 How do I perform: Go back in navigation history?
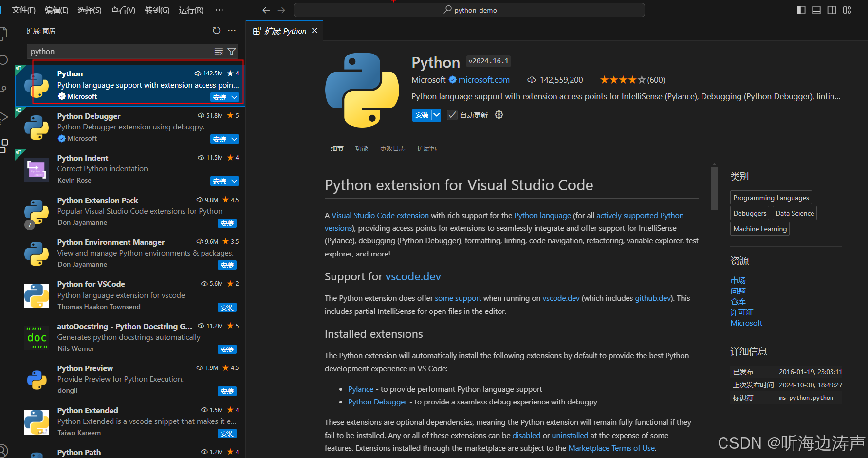pos(266,10)
